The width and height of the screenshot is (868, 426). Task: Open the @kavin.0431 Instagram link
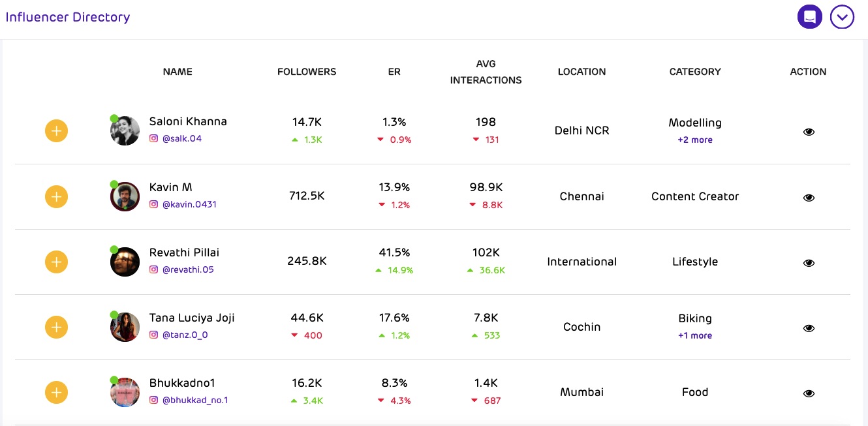coord(189,204)
